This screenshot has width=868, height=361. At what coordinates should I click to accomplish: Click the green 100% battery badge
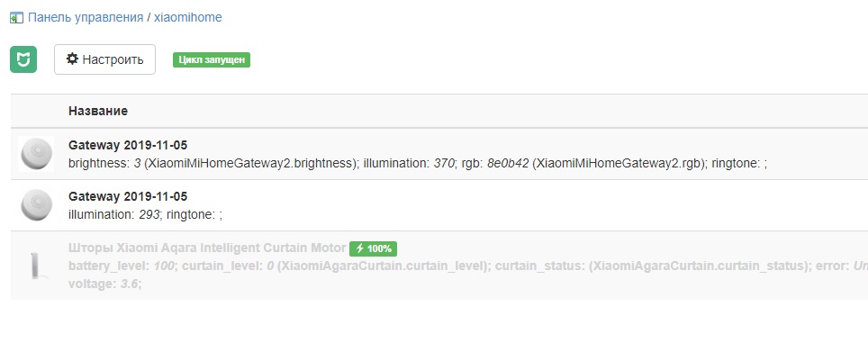tap(374, 248)
